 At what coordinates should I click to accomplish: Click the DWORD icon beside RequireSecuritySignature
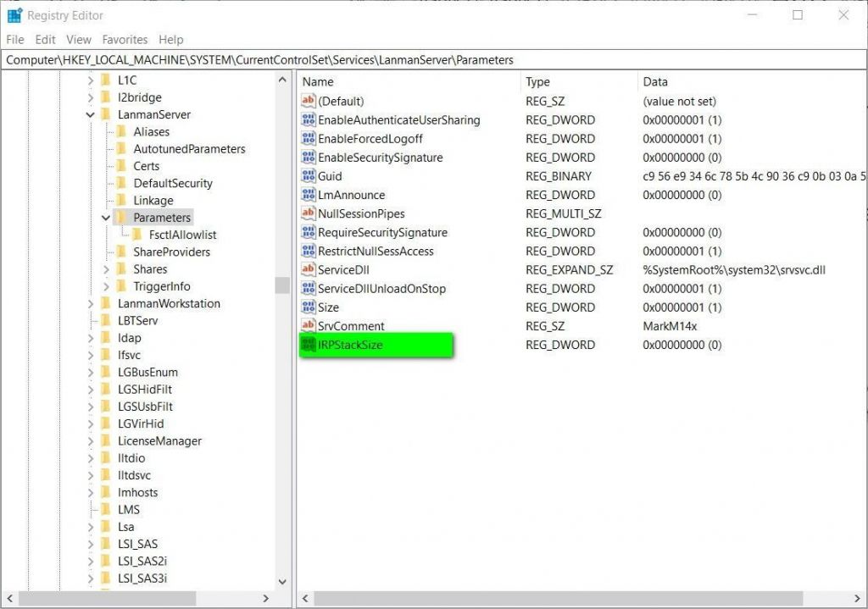309,232
